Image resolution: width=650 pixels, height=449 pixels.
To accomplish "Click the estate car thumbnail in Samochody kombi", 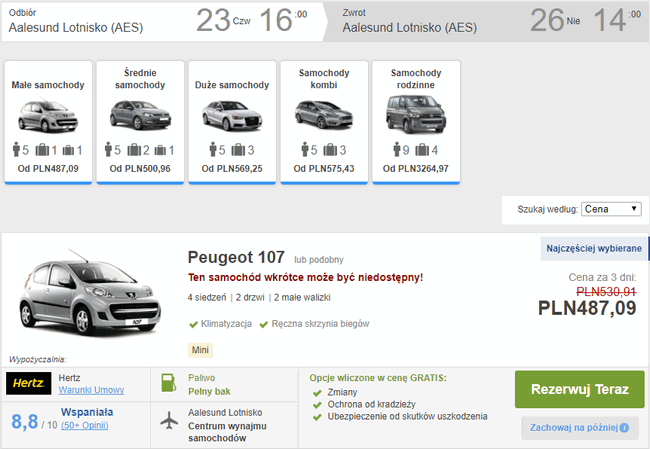I will pos(324,114).
